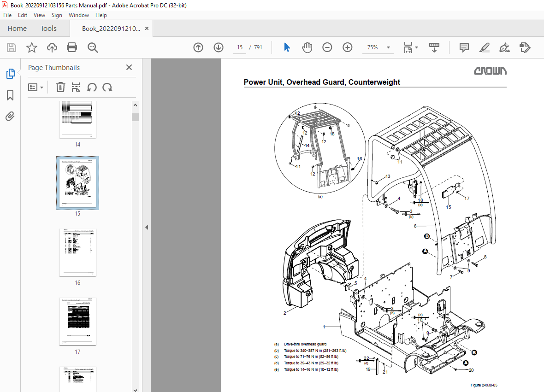Image resolution: width=544 pixels, height=392 pixels.
Task: Click the thumbnail panel scrollbar thumb
Action: [x=135, y=117]
